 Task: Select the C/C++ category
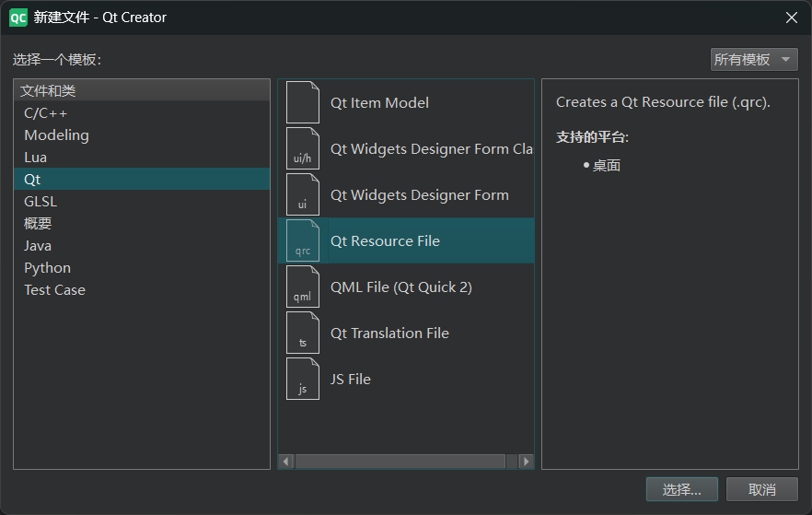(x=142, y=113)
